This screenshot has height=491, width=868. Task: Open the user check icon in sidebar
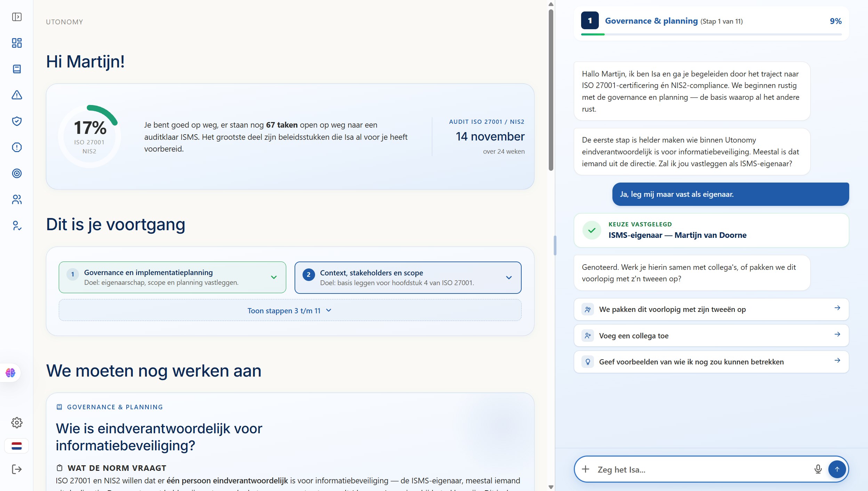click(17, 226)
